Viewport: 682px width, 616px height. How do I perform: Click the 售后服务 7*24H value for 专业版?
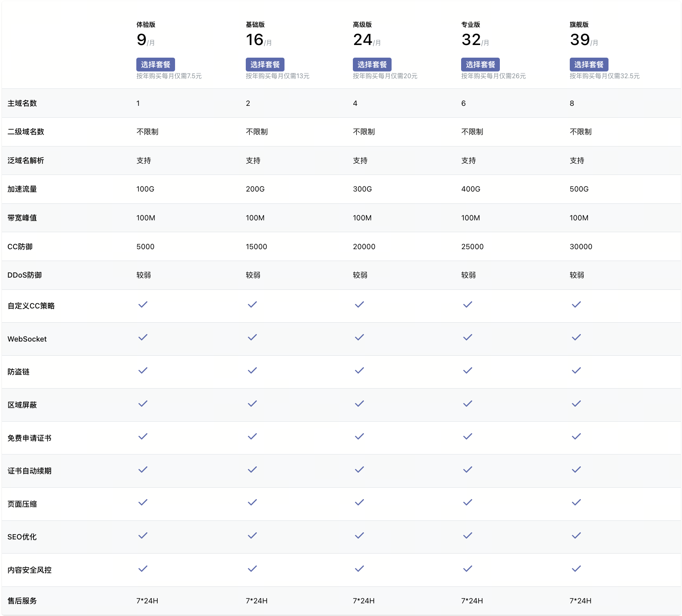click(x=472, y=601)
